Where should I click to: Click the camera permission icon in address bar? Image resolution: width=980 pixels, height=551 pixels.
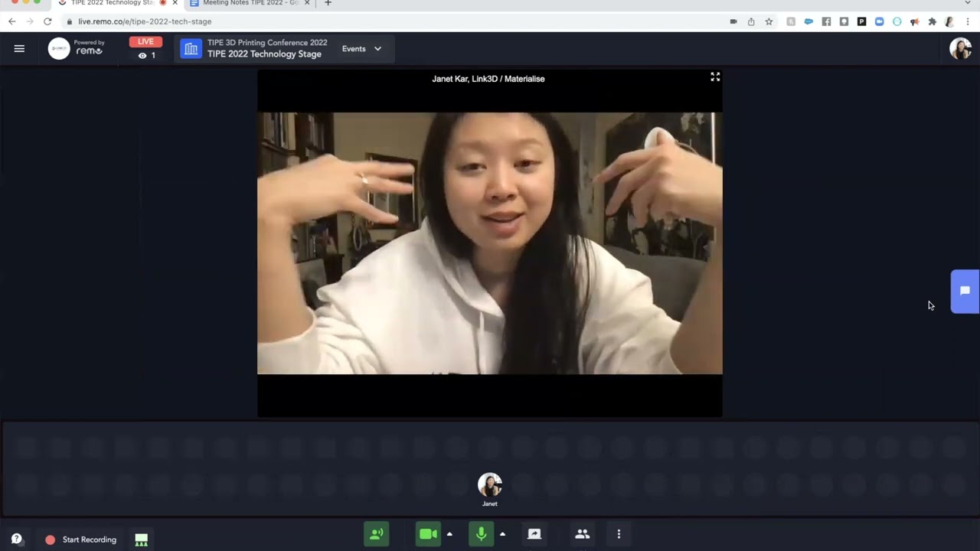[x=733, y=21]
